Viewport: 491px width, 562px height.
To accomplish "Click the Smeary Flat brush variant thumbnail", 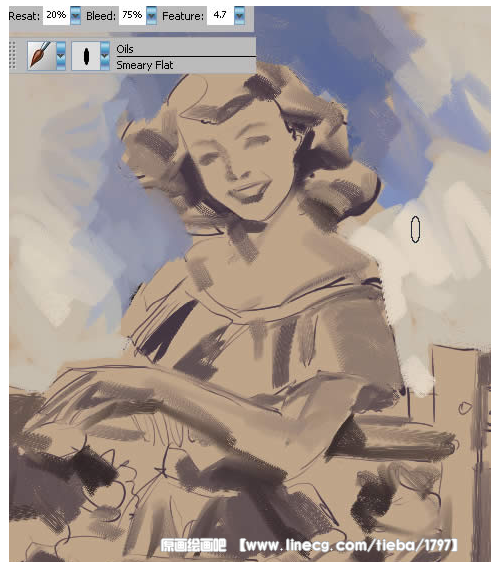I will click(x=86, y=56).
